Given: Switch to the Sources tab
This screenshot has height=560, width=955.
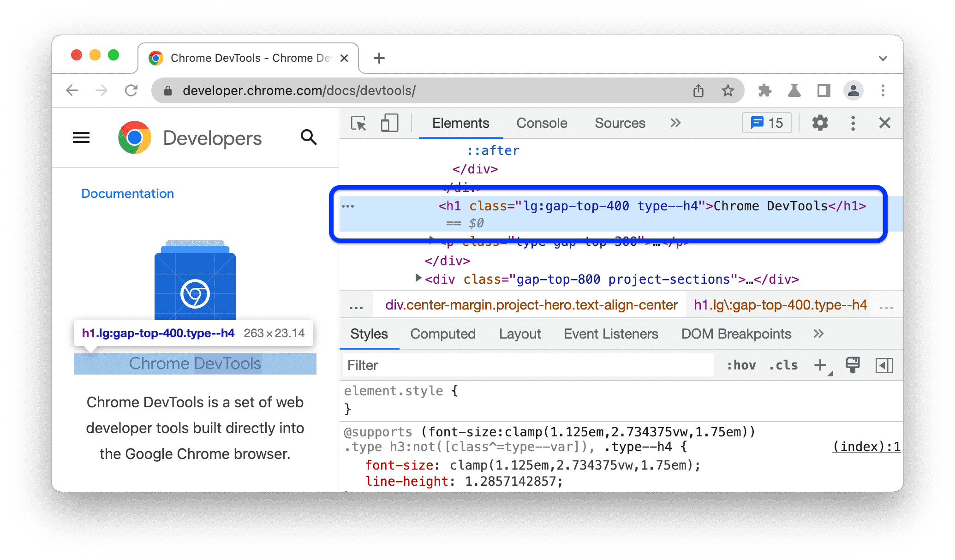Looking at the screenshot, I should click(x=618, y=123).
